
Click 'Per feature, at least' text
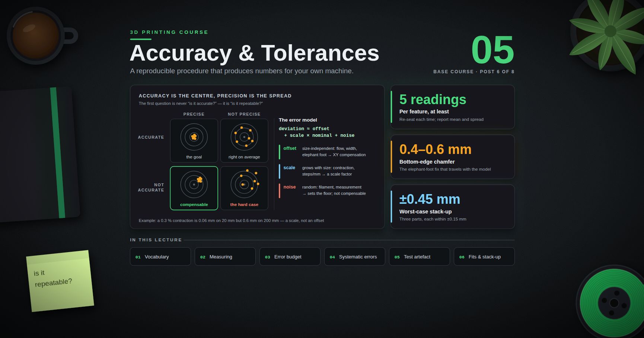coord(424,112)
